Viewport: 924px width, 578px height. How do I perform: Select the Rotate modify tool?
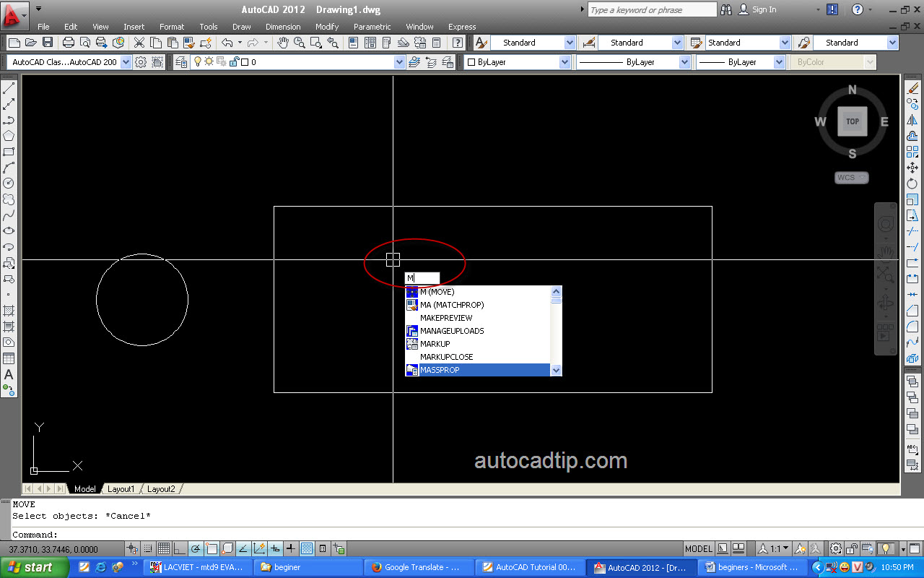coord(912,184)
